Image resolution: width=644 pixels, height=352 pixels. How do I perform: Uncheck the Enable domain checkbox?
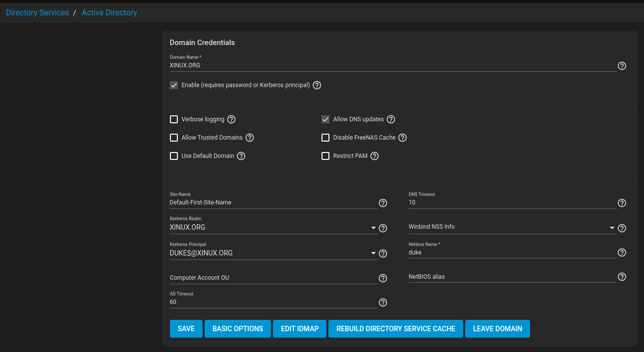point(174,85)
